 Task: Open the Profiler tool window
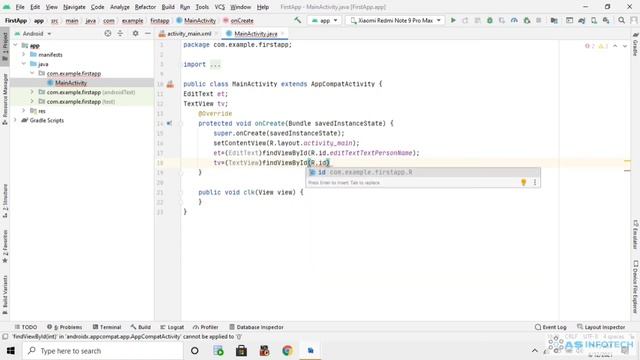206,327
